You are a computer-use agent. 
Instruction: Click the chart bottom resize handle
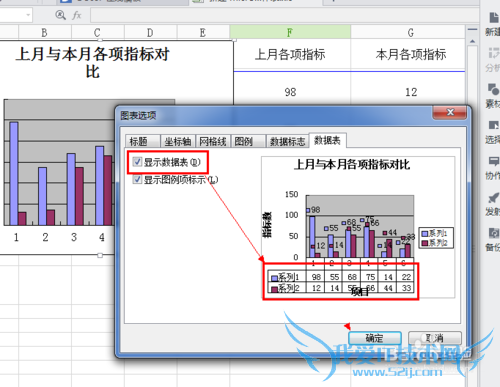[100, 255]
